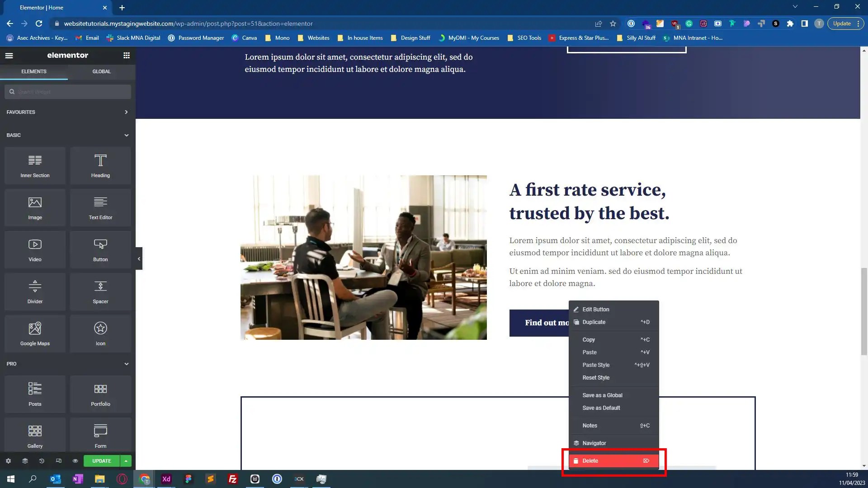Choose Duplicate from context menu
The image size is (868, 488).
click(594, 322)
